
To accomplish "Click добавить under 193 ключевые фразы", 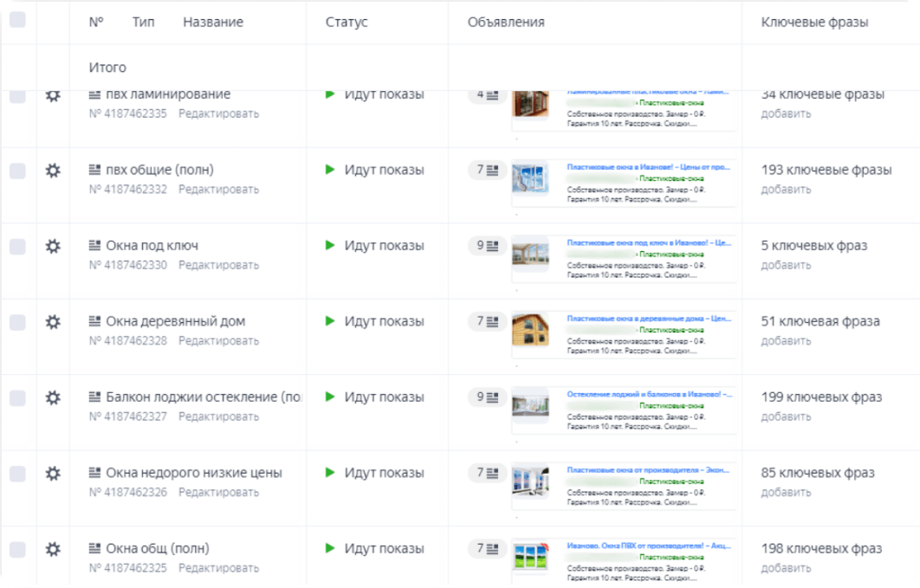I will [786, 190].
